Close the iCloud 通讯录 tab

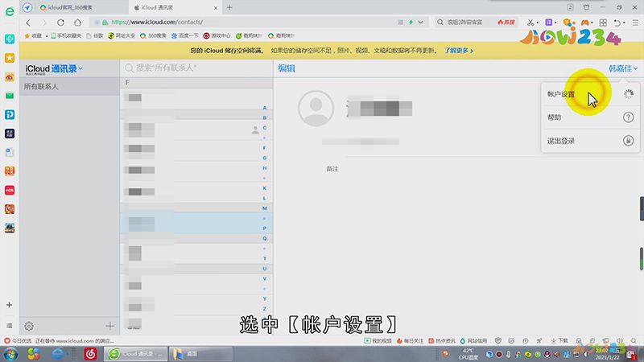(x=216, y=8)
